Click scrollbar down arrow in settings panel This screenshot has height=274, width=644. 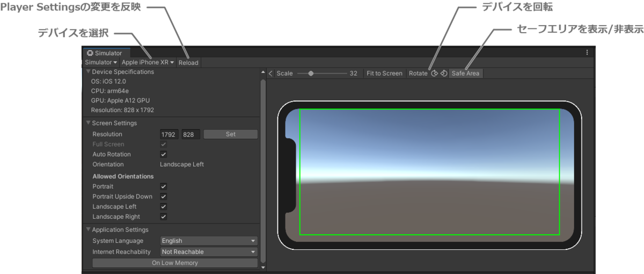pos(263,266)
